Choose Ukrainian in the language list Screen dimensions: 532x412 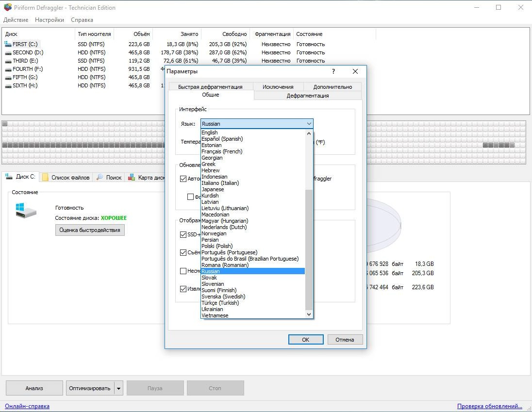[253, 309]
